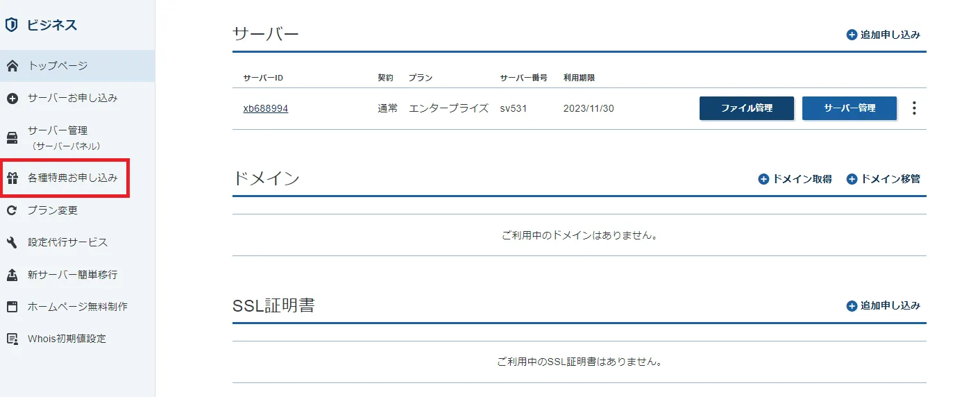The image size is (980, 397).
Task: Click 追加申し込み in the SSL証明書 section
Action: pyautogui.click(x=884, y=306)
